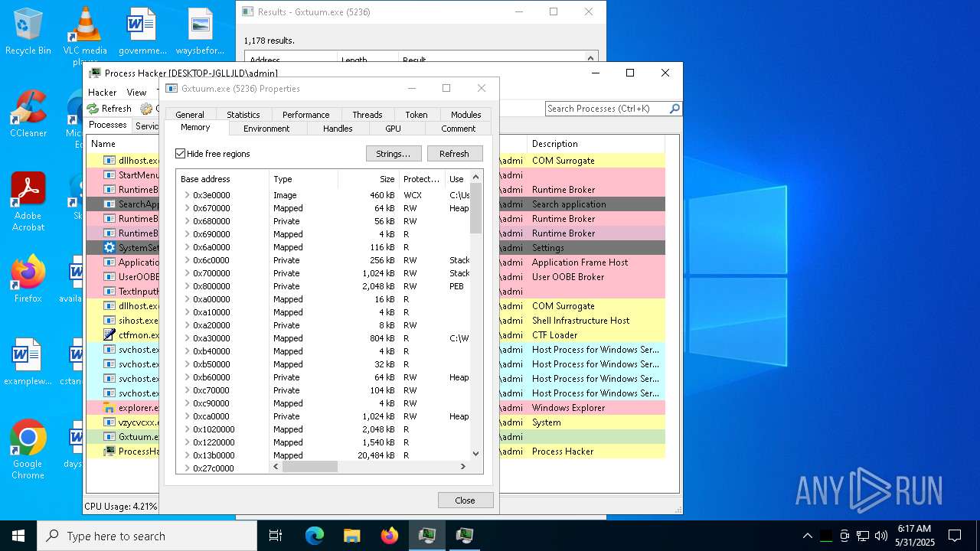The width and height of the screenshot is (980, 551).
Task: Click the Description column header
Action: point(596,144)
